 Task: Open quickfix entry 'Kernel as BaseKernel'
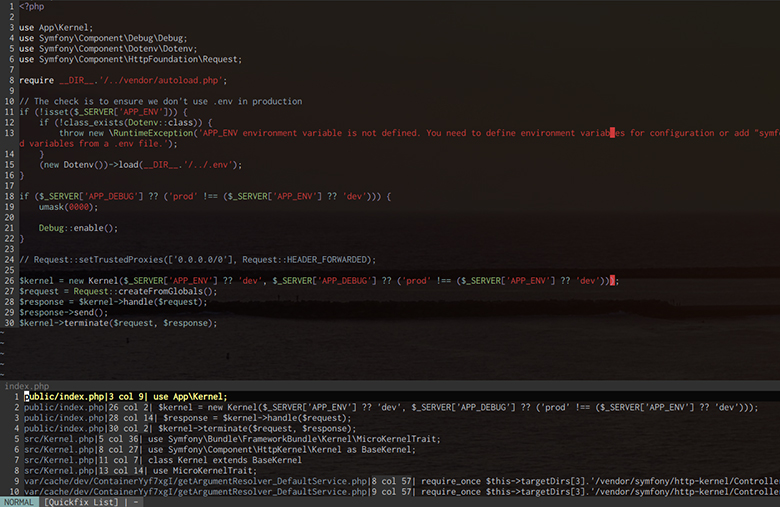[x=220, y=449]
